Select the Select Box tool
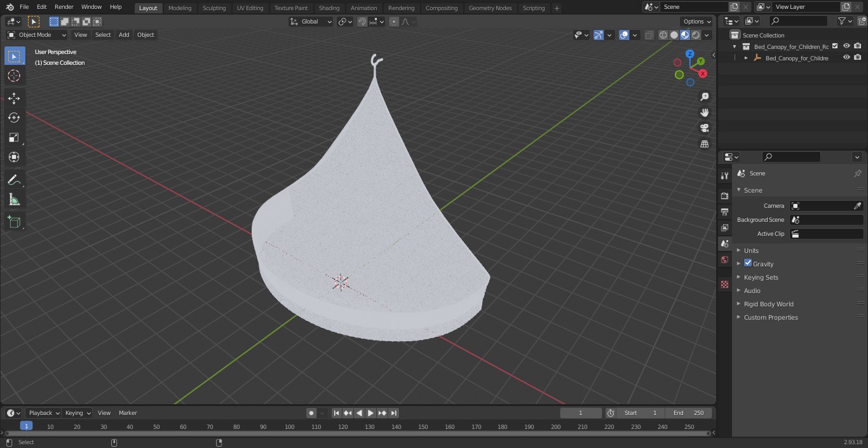 [x=14, y=56]
